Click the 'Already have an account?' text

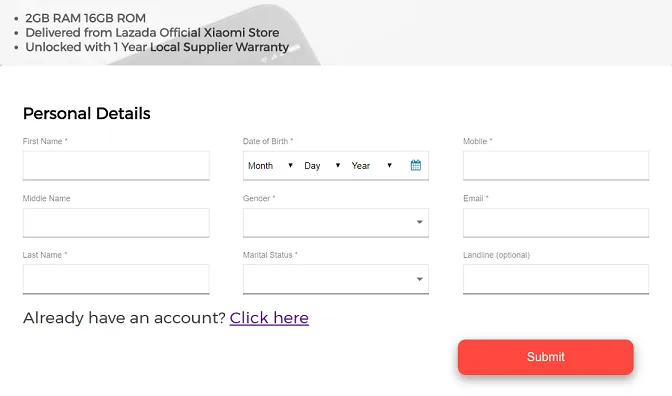coord(124,318)
